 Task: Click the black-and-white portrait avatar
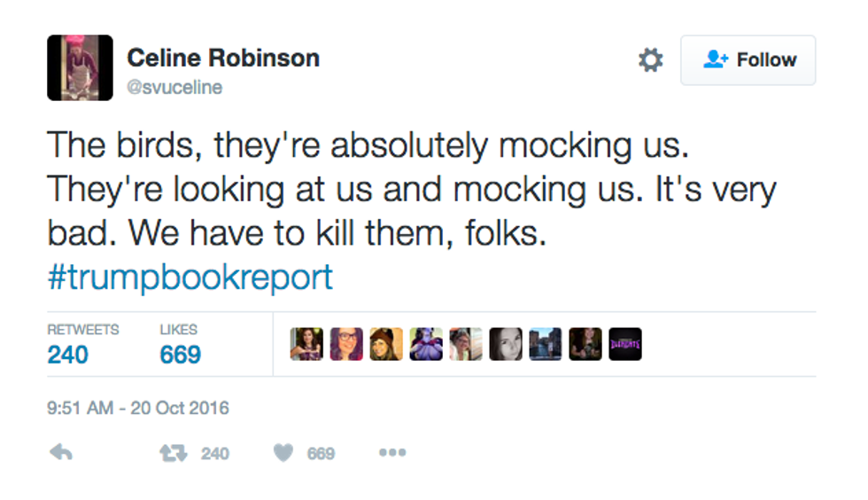click(506, 344)
